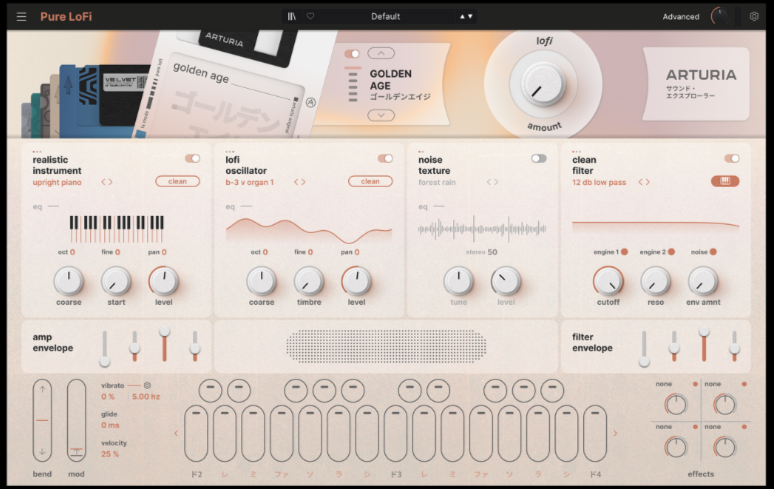Screen dimensions: 774x489
Task: Click the realistic instrument start knob
Action: pyautogui.click(x=116, y=281)
